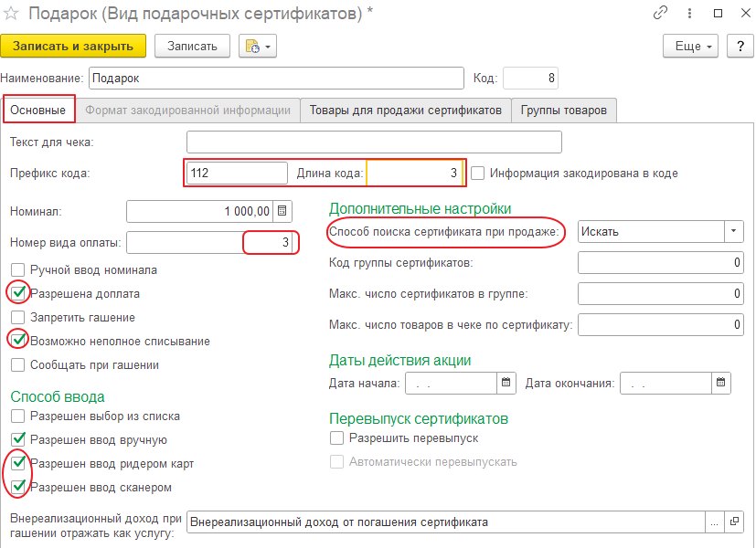The width and height of the screenshot is (756, 548).
Task: Enable Сообщать при гашении checkbox
Action: pos(18,365)
